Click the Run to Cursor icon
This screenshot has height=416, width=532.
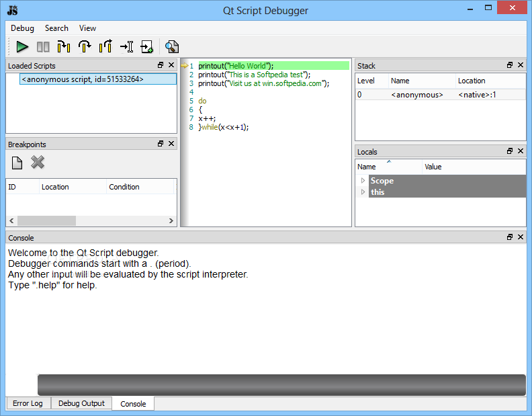tap(126, 47)
